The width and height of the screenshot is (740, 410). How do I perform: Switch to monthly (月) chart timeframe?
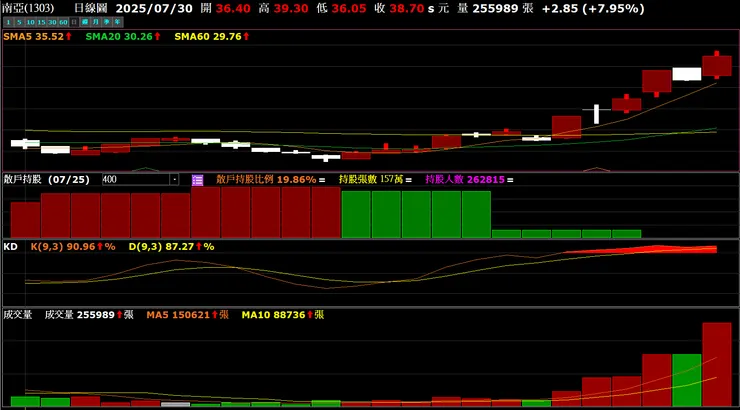pyautogui.click(x=96, y=22)
